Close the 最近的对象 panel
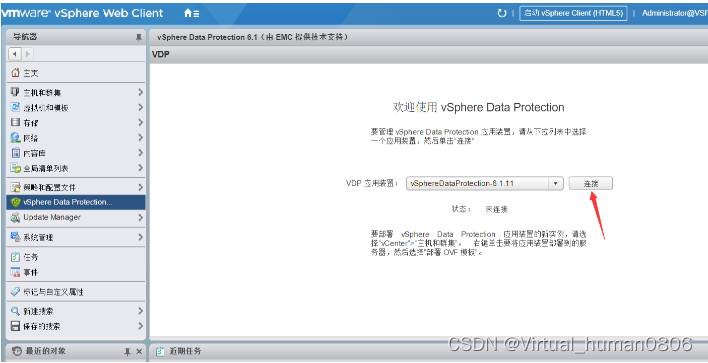The width and height of the screenshot is (708, 363). coord(139,351)
